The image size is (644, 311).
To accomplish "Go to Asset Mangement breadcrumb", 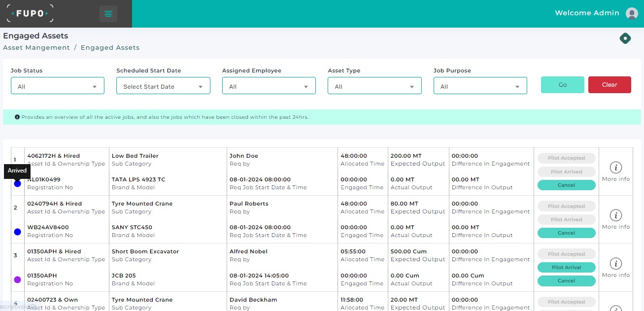I will (x=36, y=48).
